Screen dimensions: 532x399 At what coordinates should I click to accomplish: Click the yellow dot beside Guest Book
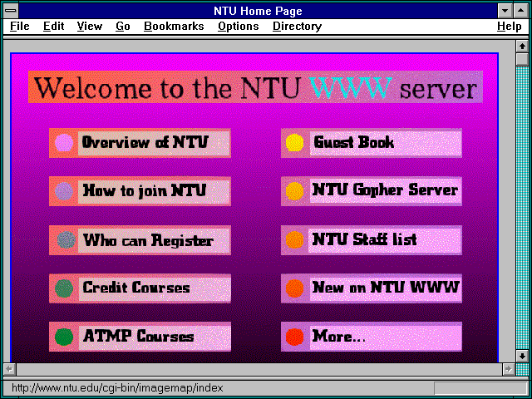[294, 142]
